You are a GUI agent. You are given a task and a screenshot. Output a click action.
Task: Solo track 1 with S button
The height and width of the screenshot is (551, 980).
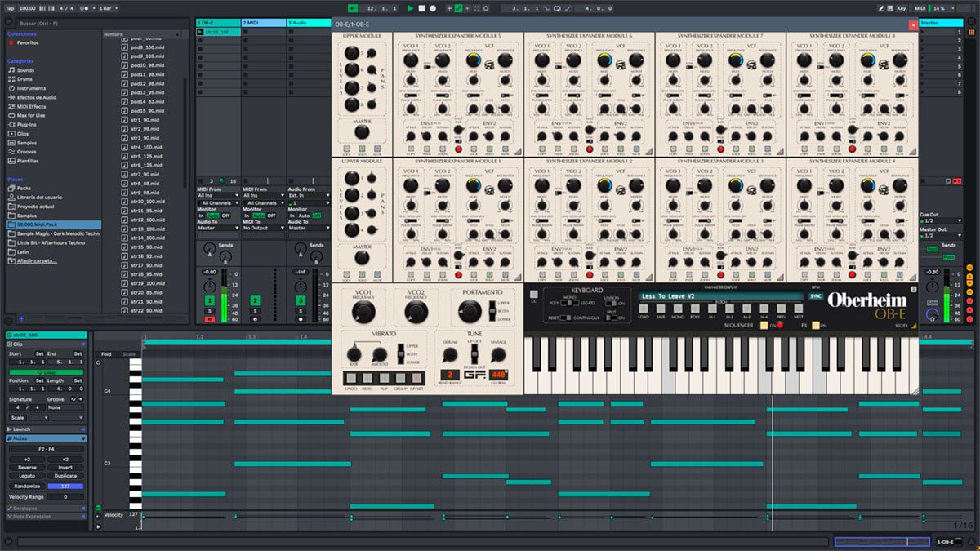click(210, 311)
